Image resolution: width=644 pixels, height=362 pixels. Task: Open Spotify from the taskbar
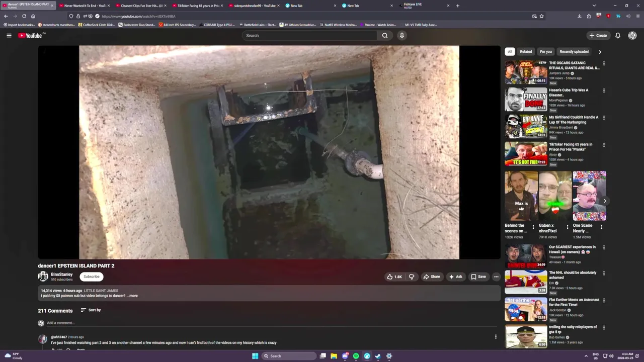356,356
